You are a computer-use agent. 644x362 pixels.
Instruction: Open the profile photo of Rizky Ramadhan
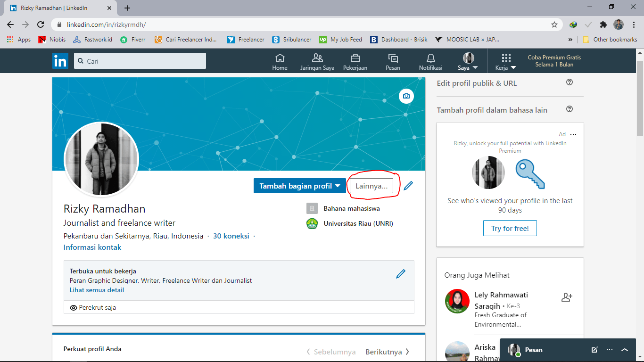tap(101, 159)
